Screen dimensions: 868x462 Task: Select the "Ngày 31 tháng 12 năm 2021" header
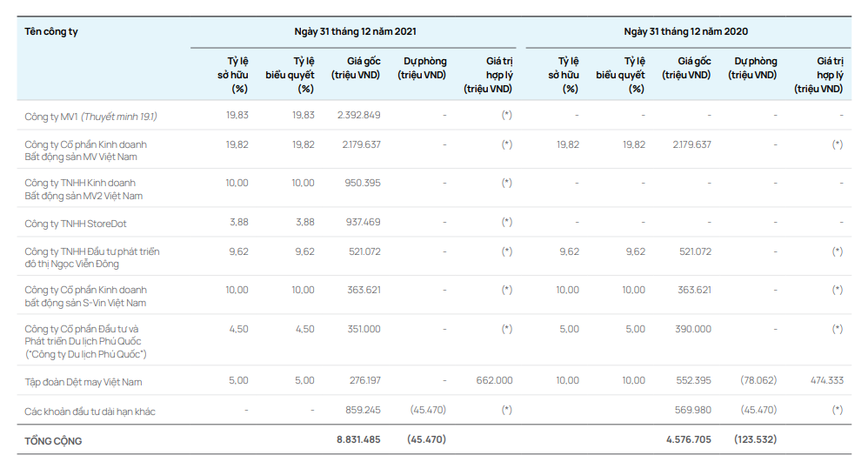coord(355,31)
